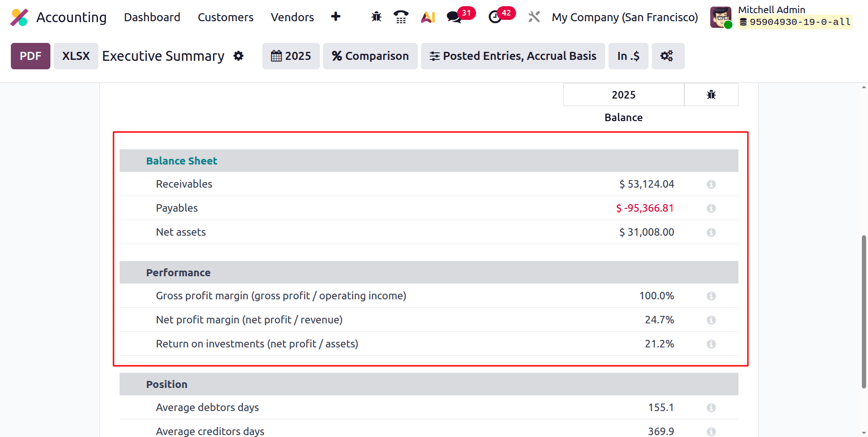868x437 pixels.
Task: Open the support tools icon
Action: (534, 17)
